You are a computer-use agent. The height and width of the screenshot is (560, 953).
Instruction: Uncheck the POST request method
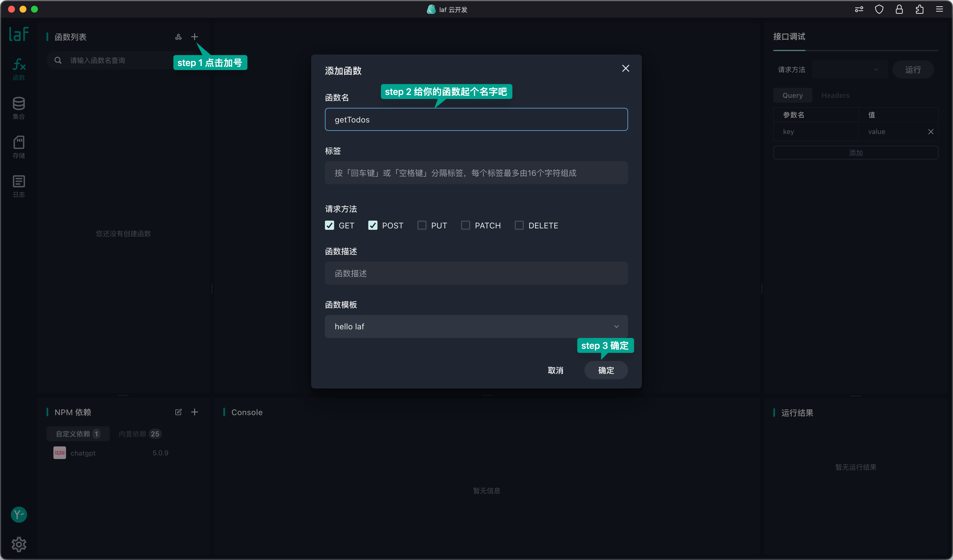[373, 225]
